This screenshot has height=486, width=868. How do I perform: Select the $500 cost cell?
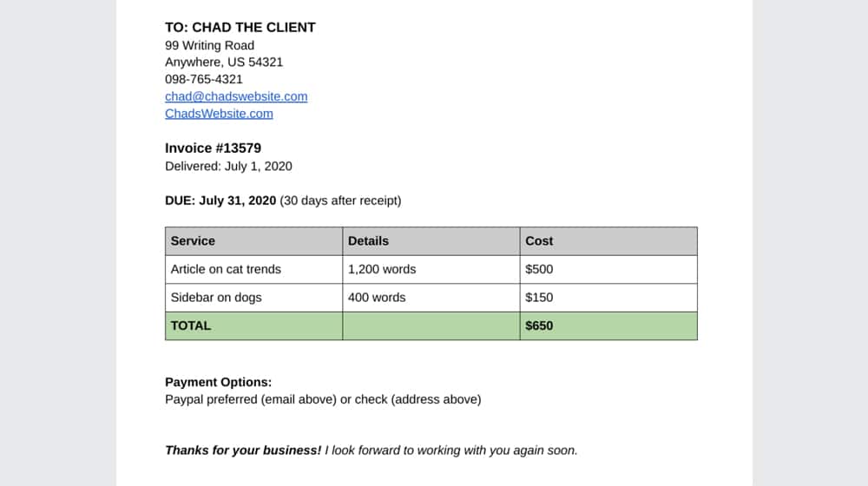coord(608,270)
